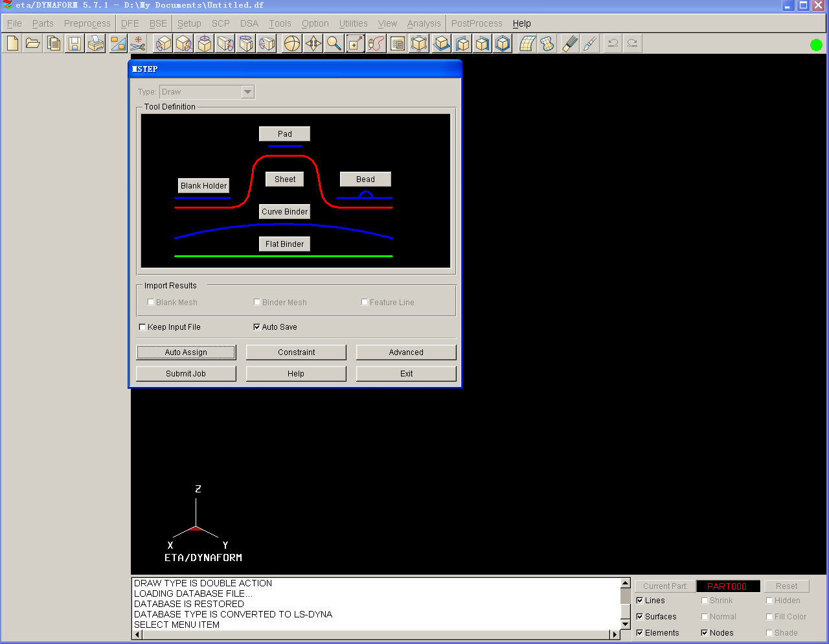Click the Part On/Off shapes icon
829x644 pixels.
(117, 43)
